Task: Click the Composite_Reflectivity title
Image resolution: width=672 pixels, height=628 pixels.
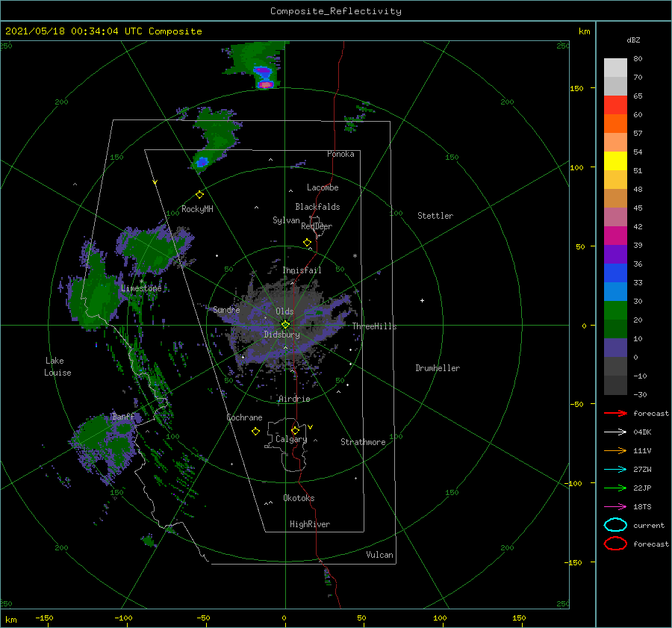Action: tap(335, 11)
